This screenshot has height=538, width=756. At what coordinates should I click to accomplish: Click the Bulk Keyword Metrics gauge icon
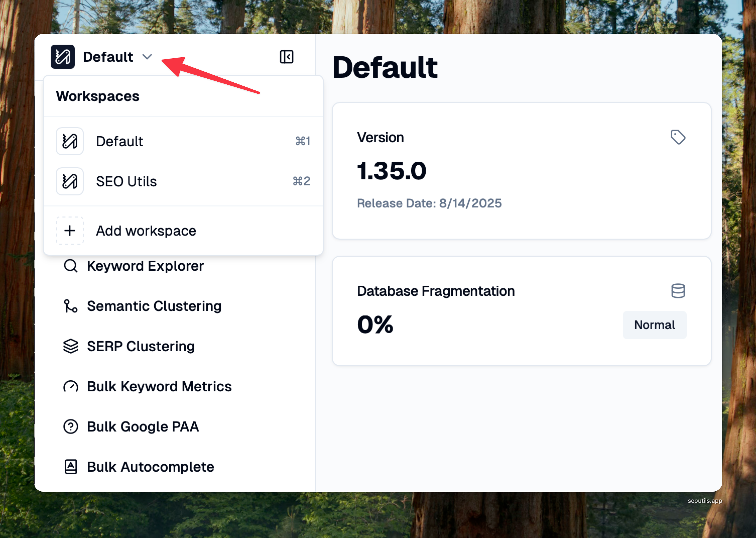click(x=71, y=387)
